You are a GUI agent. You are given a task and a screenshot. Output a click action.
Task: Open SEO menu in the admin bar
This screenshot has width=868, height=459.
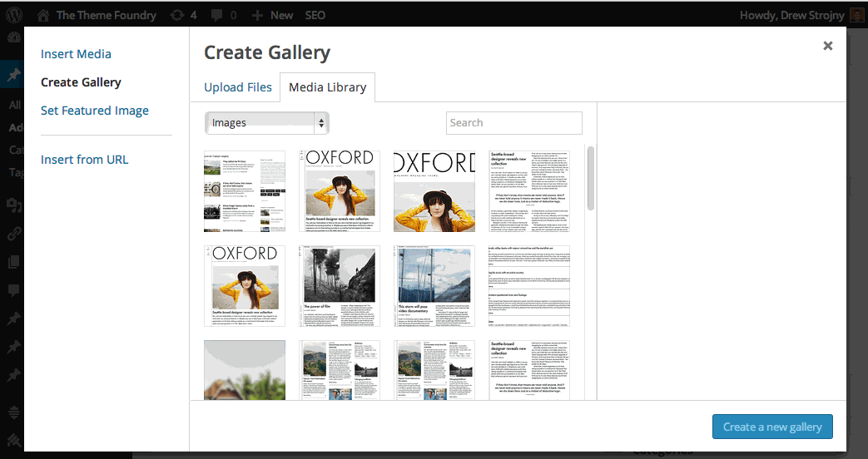[x=315, y=15]
